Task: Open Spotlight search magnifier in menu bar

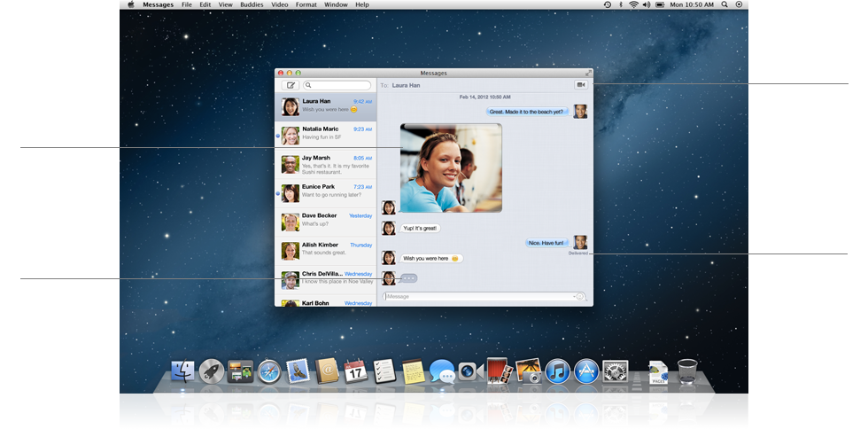Action: [725, 4]
